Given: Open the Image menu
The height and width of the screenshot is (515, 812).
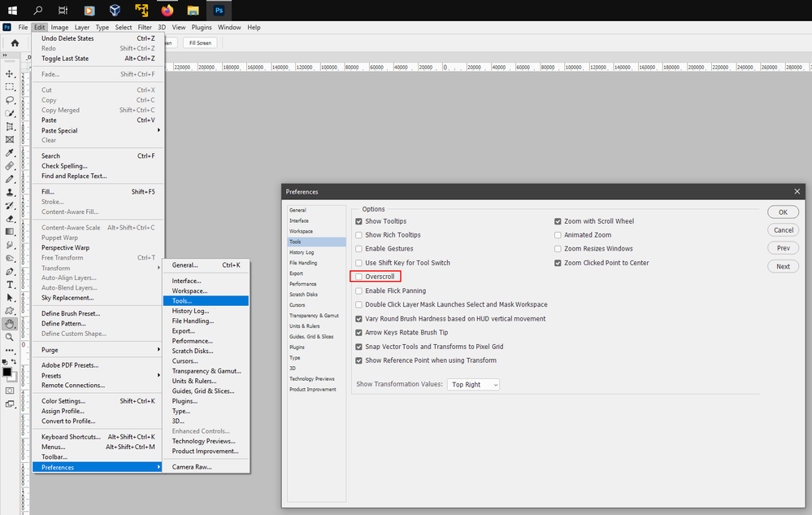Looking at the screenshot, I should [x=59, y=27].
